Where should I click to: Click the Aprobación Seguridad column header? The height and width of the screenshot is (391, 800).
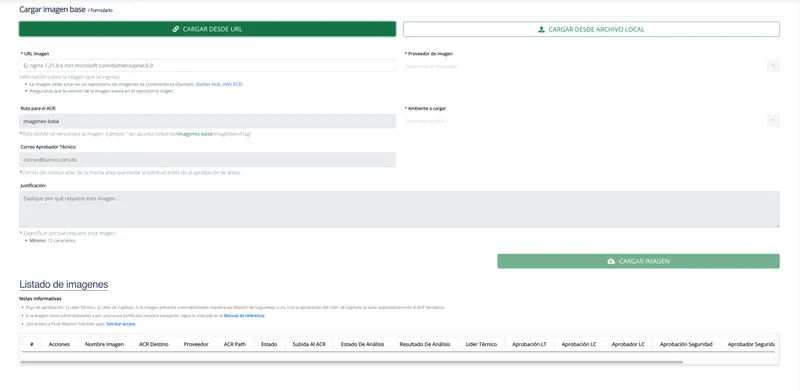coord(686,345)
